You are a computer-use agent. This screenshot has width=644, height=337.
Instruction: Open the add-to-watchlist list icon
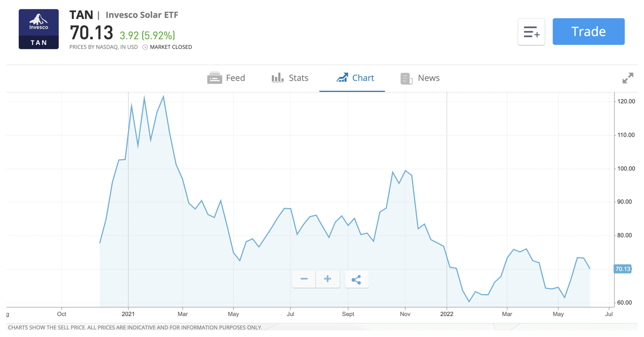pos(531,32)
